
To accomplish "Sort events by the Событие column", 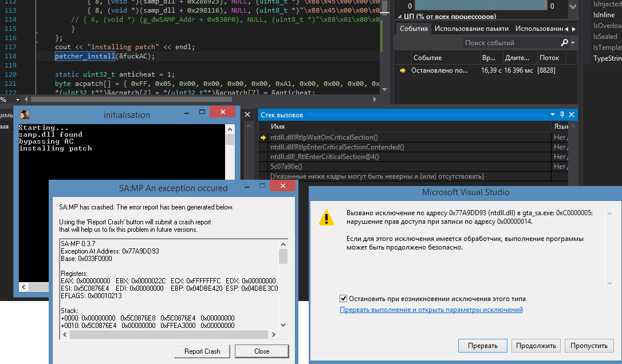I will (x=445, y=58).
